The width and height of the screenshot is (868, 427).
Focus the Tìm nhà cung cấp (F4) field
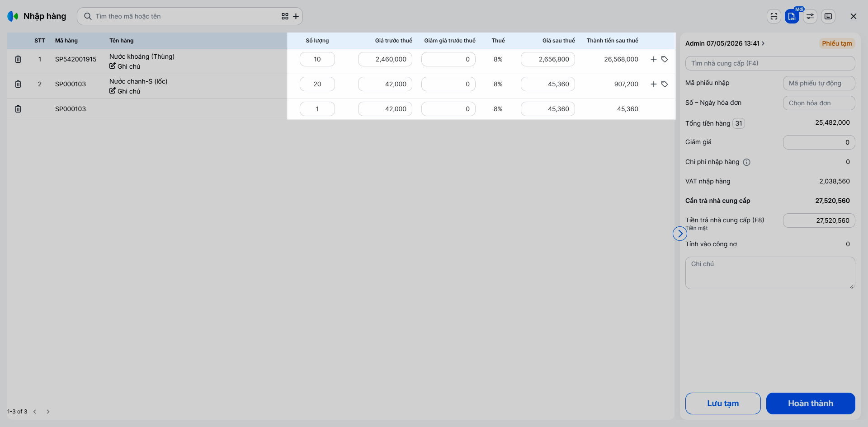click(770, 63)
